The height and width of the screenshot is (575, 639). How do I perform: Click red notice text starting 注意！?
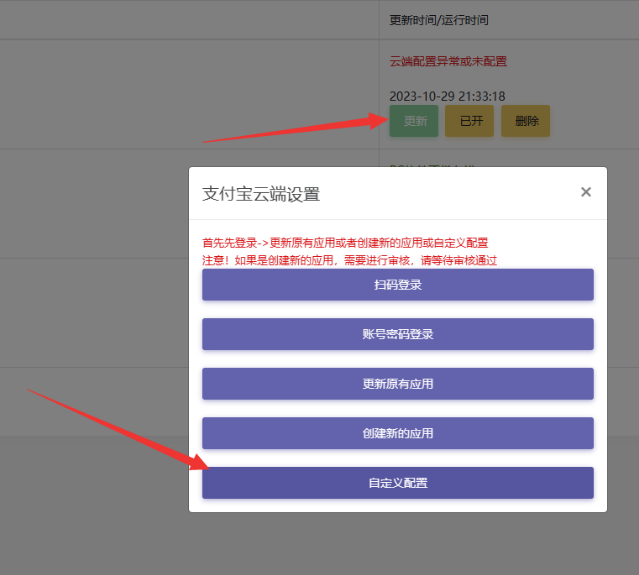click(350, 260)
